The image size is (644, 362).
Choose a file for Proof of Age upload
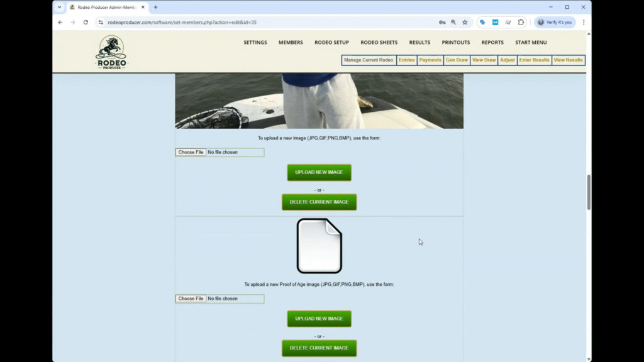click(191, 299)
